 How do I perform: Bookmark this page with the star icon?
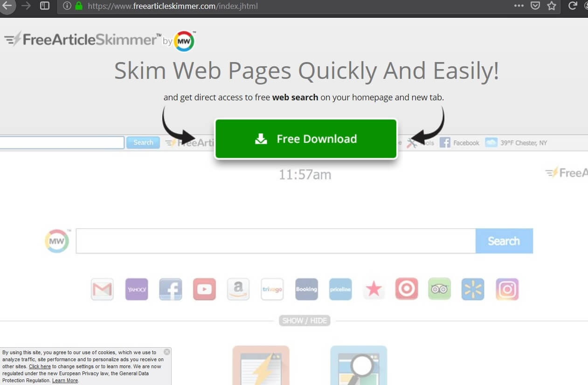[x=552, y=6]
